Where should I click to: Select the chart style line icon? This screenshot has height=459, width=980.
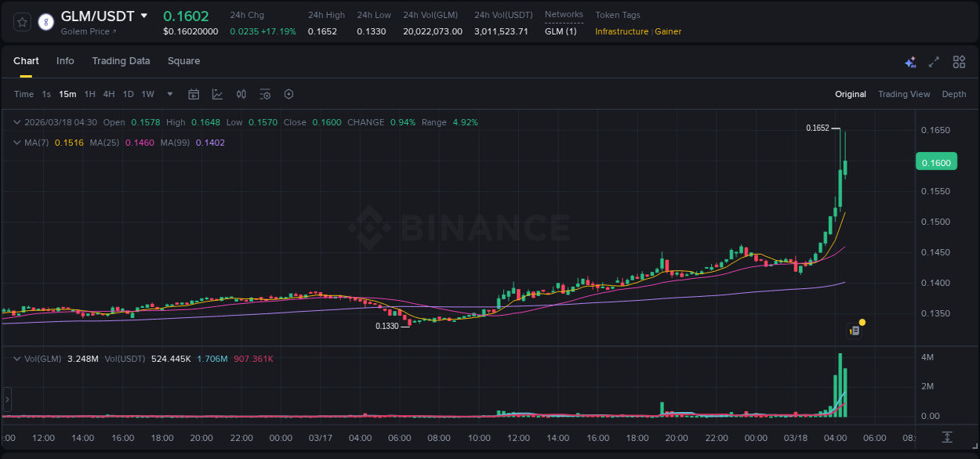click(x=217, y=94)
